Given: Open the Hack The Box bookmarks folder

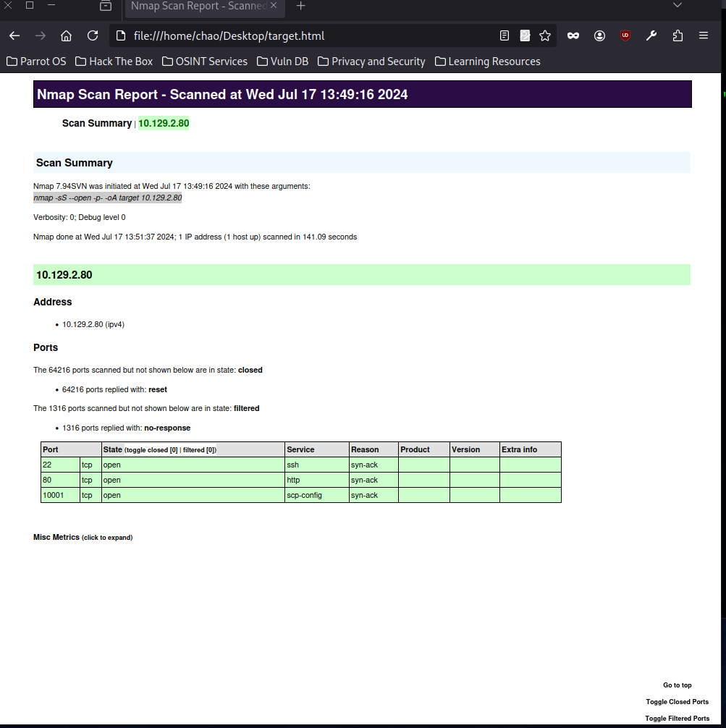Looking at the screenshot, I should tap(114, 62).
